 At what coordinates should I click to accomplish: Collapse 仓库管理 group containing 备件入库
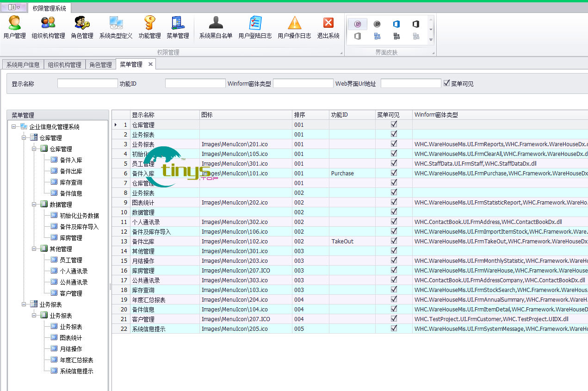click(x=34, y=149)
